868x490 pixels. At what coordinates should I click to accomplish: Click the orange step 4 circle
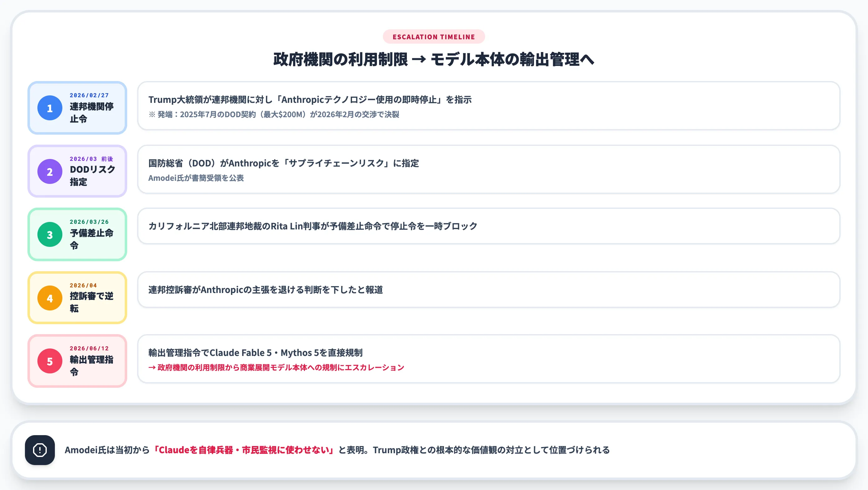point(50,298)
